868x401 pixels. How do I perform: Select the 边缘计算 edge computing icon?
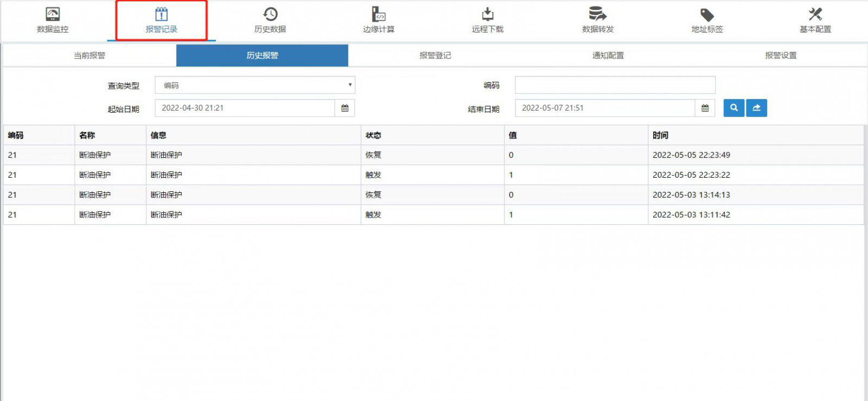379,15
